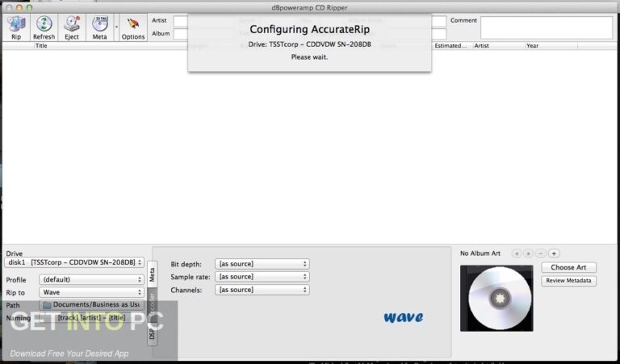Open the Channels dropdown
Screen dimensions: 620x364
coord(262,290)
